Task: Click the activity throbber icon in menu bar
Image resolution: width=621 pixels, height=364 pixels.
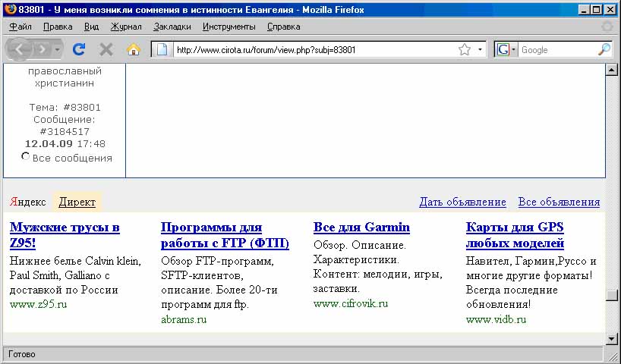Action: pos(607,27)
